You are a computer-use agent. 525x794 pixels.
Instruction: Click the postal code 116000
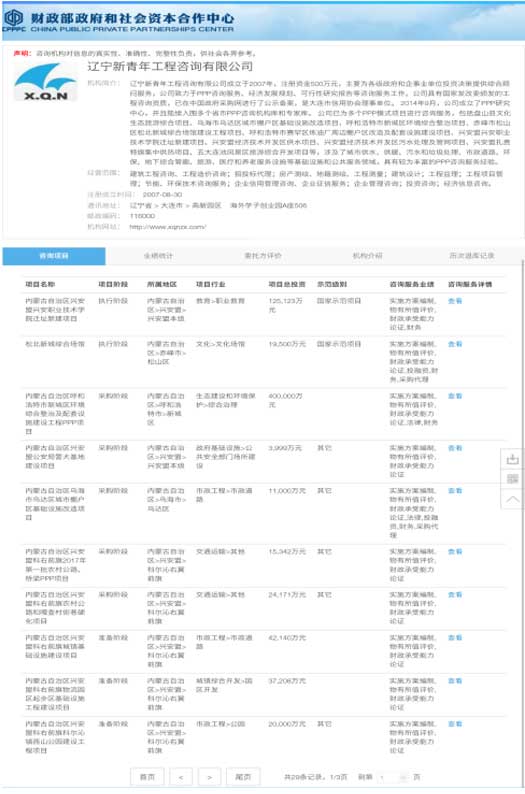point(142,216)
